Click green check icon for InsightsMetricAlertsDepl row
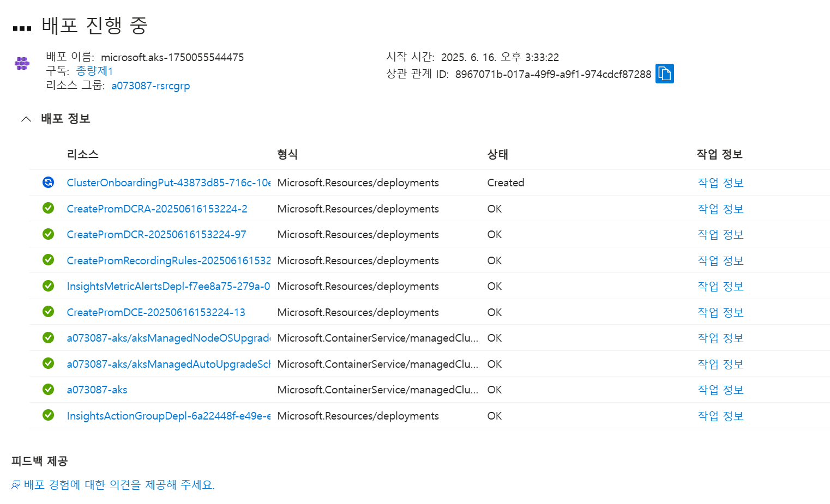This screenshot has width=830, height=504. (49, 286)
